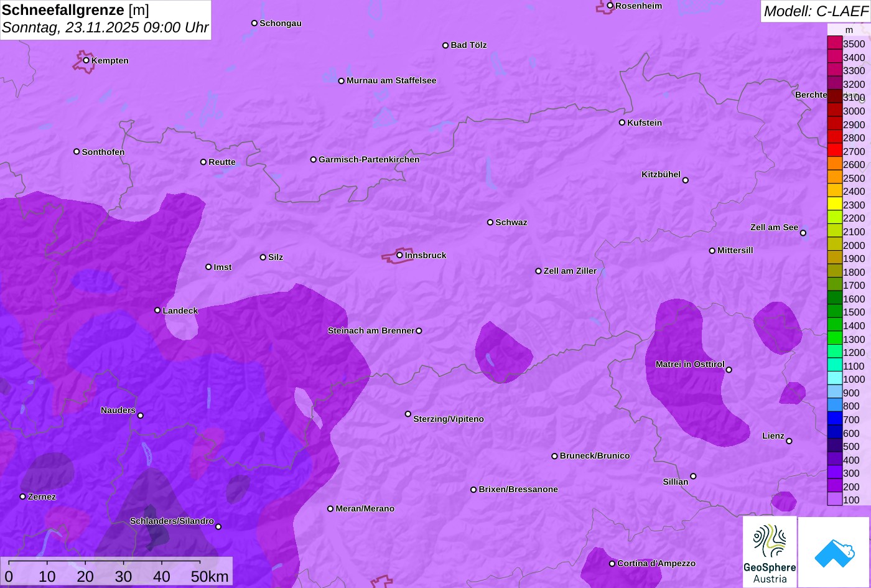The image size is (871, 588).
Task: Click the Zell am See marker
Action: (x=803, y=233)
